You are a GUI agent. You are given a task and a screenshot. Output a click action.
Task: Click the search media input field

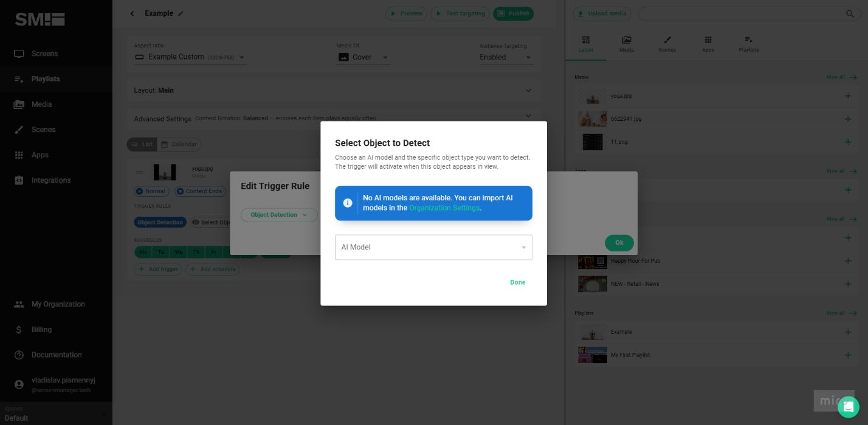748,13
